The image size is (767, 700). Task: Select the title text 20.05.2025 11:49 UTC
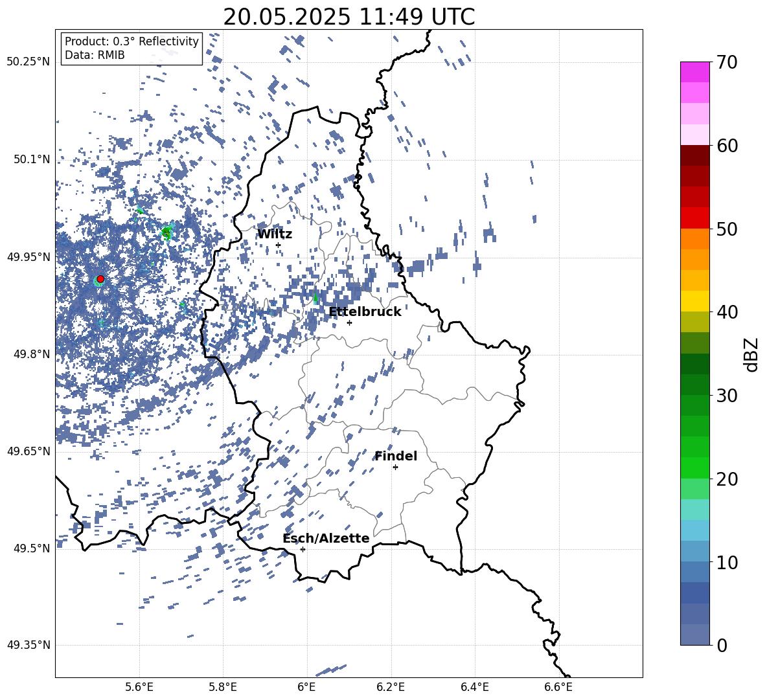349,17
